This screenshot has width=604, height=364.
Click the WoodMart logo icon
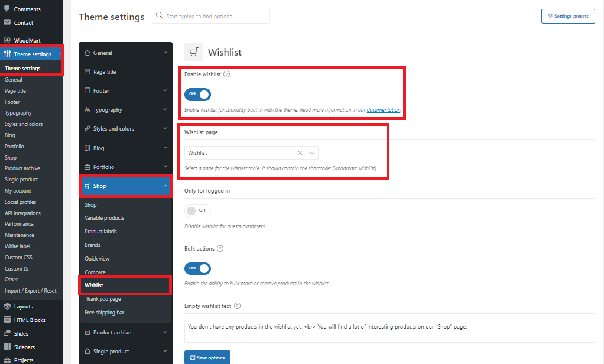7,40
